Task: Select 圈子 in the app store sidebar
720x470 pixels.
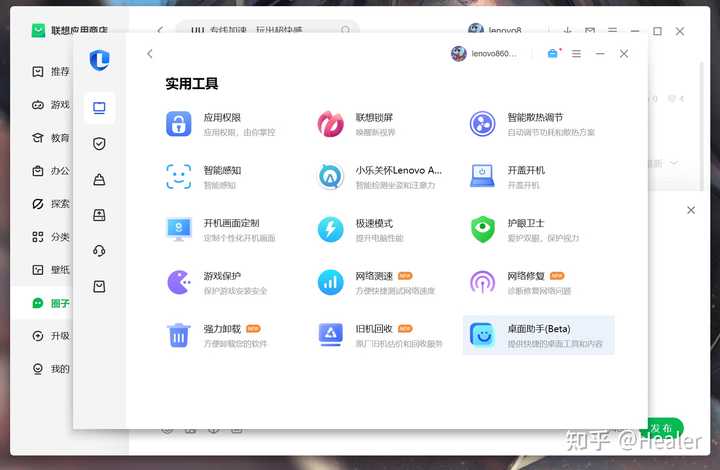Action: [x=51, y=303]
